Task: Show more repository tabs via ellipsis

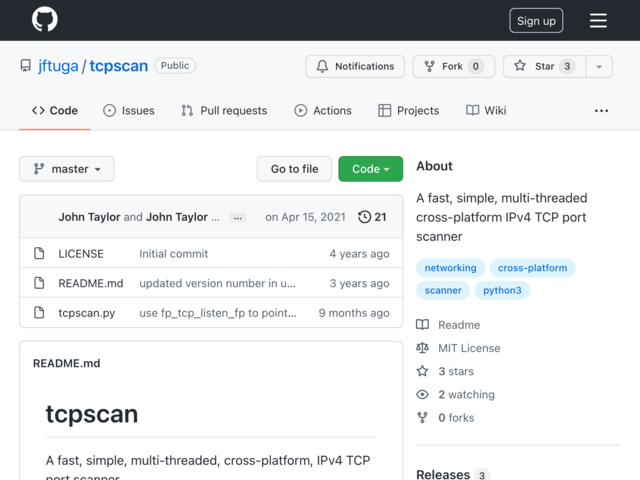Action: click(x=601, y=111)
